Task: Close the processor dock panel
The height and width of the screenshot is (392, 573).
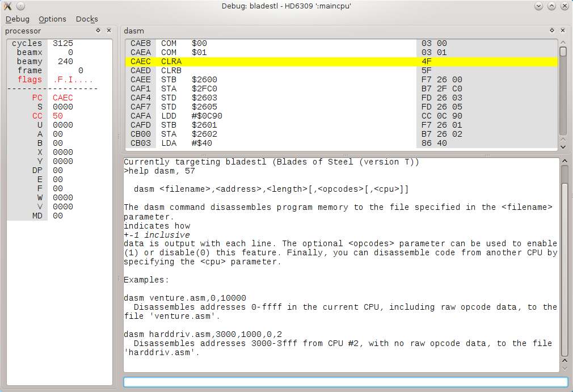Action: pos(109,31)
